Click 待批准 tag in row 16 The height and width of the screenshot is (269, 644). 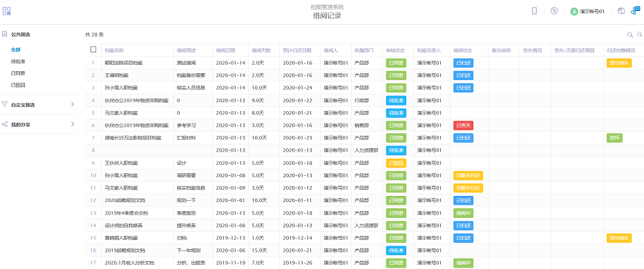click(x=396, y=250)
